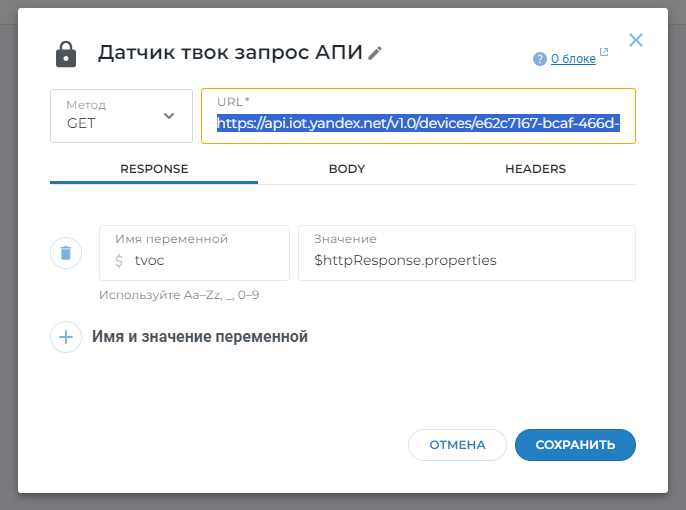Open the Метод dropdown showing GET
686x510 pixels.
tap(121, 116)
